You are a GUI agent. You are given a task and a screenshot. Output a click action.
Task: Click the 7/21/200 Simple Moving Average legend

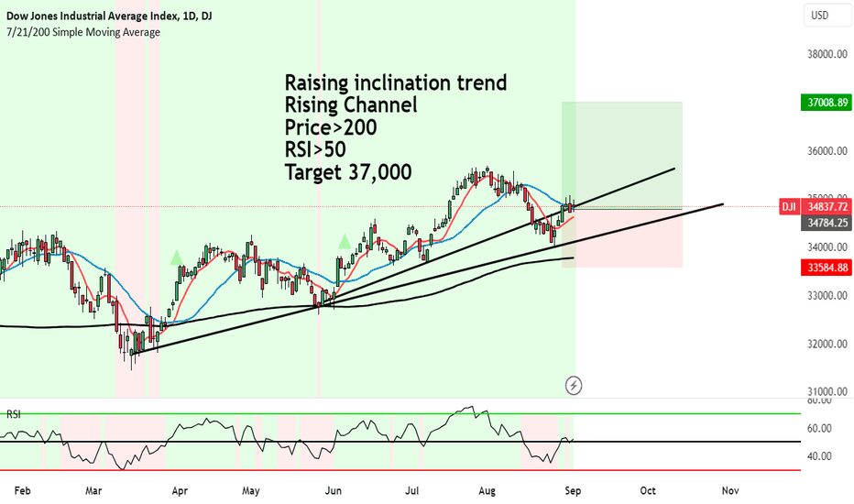(83, 32)
